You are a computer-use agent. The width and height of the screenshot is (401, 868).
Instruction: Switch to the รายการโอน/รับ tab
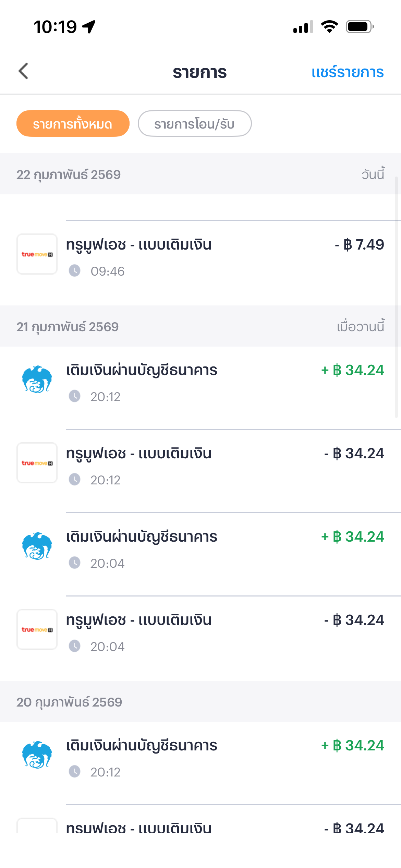coord(194,124)
